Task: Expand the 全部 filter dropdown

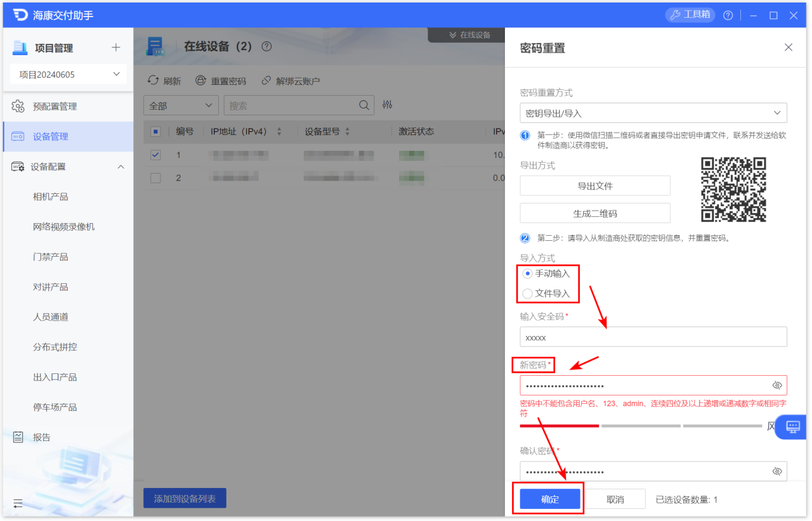Action: [181, 105]
